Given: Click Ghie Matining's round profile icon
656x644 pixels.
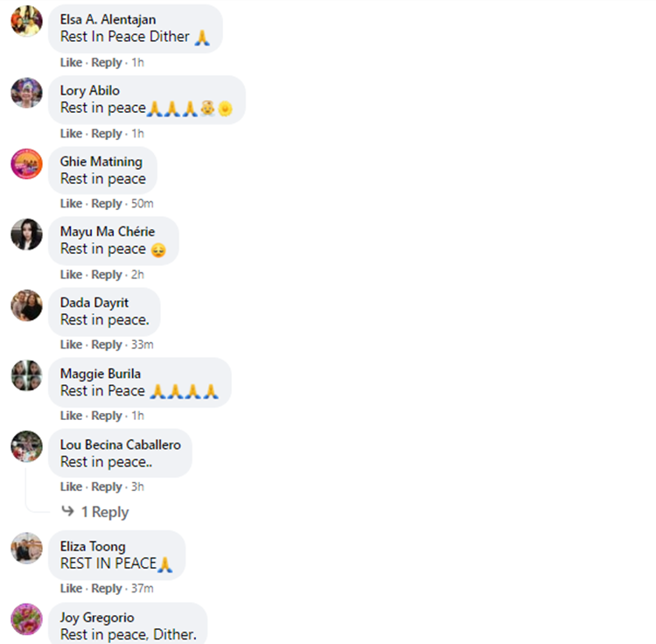Looking at the screenshot, I should tap(26, 164).
